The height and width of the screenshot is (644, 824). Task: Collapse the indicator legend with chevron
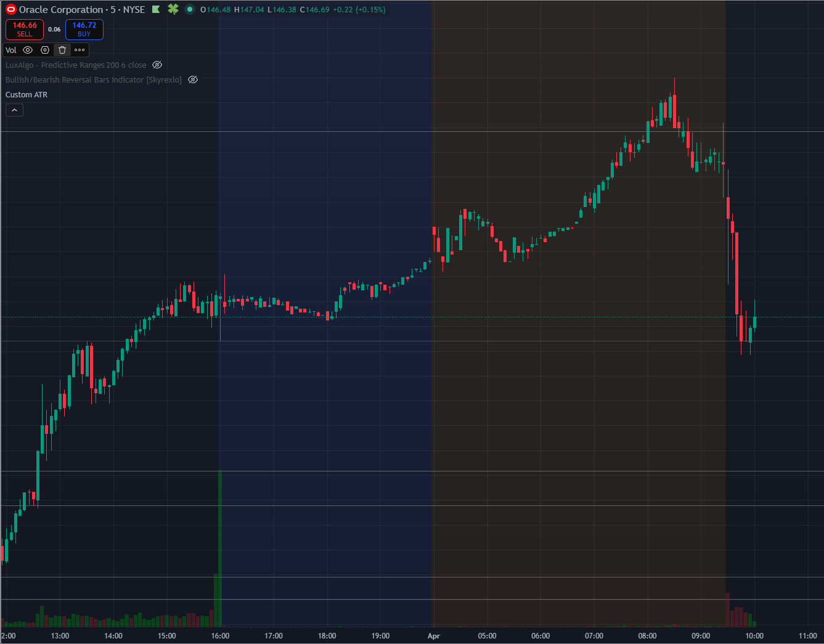click(x=14, y=110)
